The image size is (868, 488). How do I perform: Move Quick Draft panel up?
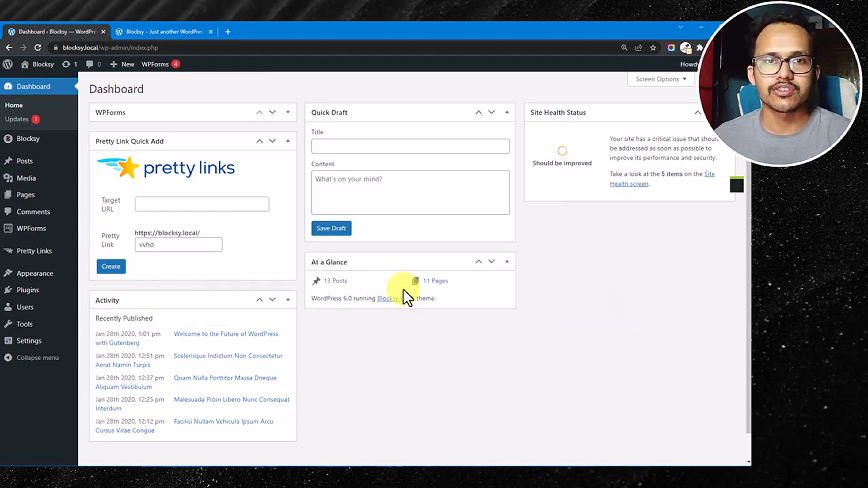478,112
